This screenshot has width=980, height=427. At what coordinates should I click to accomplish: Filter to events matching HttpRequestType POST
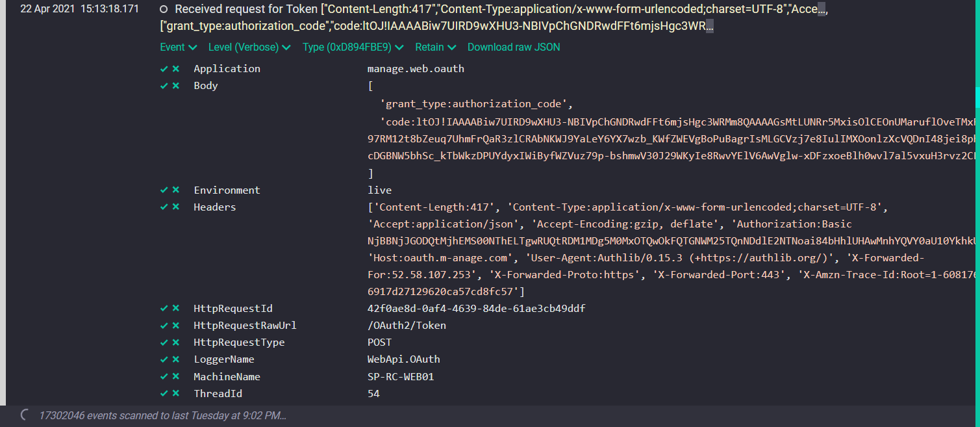[164, 342]
